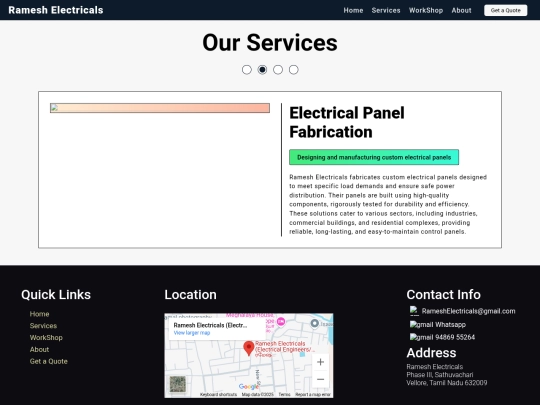Select the first service radio button
540x405 pixels.
(247, 70)
